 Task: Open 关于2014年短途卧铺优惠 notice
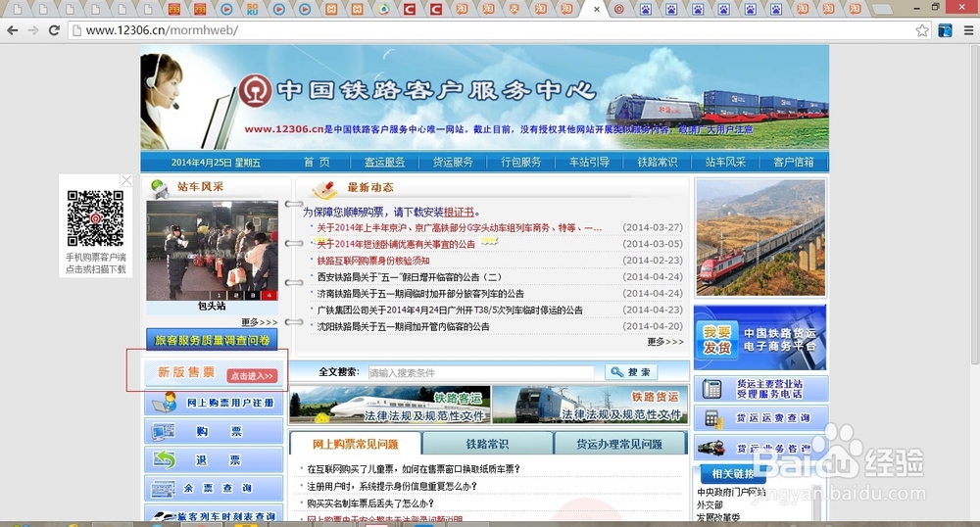(x=396, y=244)
